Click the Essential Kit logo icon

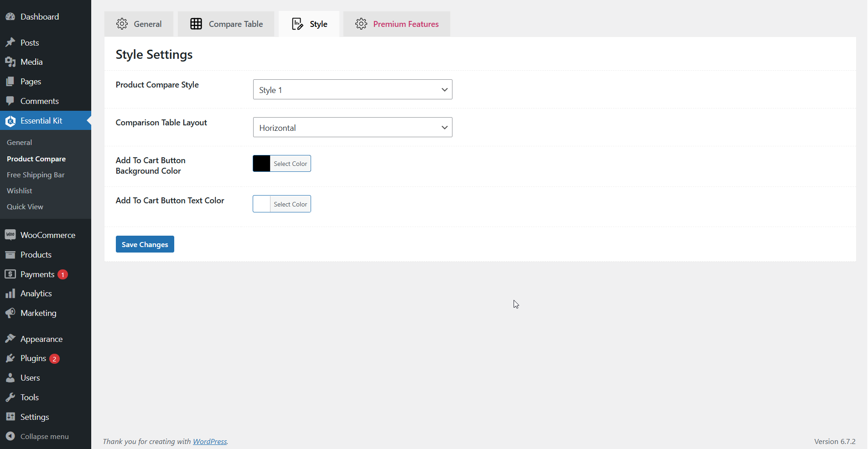click(10, 121)
